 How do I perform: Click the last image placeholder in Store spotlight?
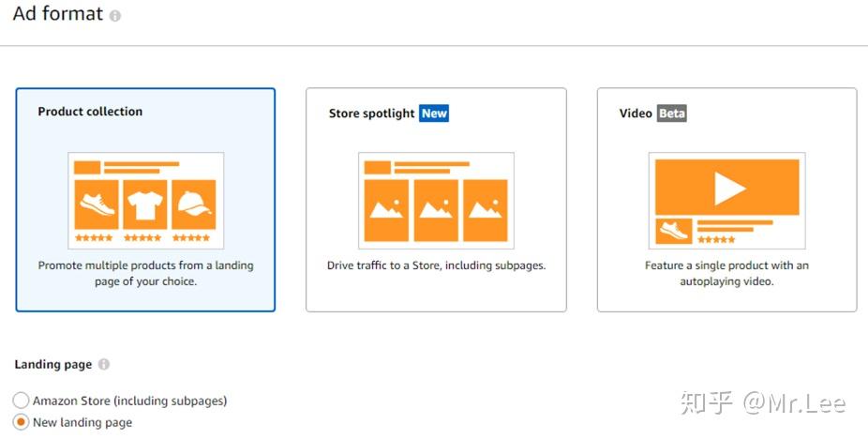486,209
